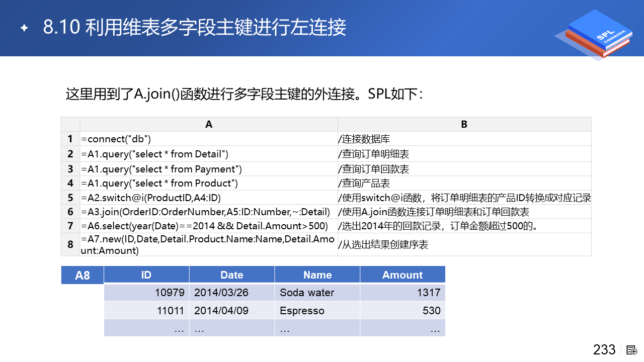Click the intro sentence starting "这里用到了A.join()函数"

point(245,94)
